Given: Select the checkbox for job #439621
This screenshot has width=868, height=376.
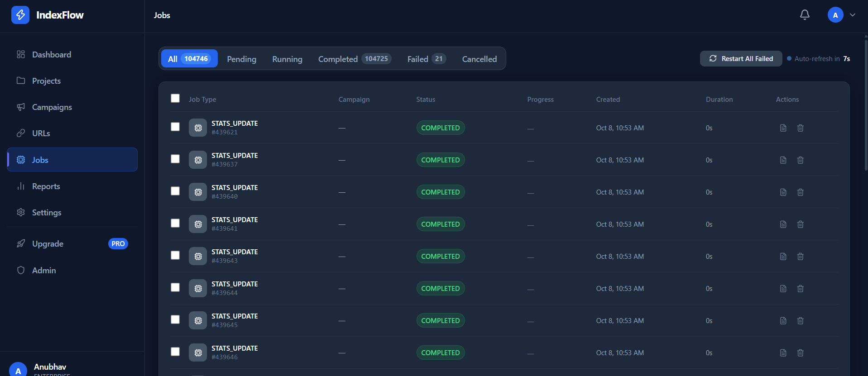Looking at the screenshot, I should 175,127.
